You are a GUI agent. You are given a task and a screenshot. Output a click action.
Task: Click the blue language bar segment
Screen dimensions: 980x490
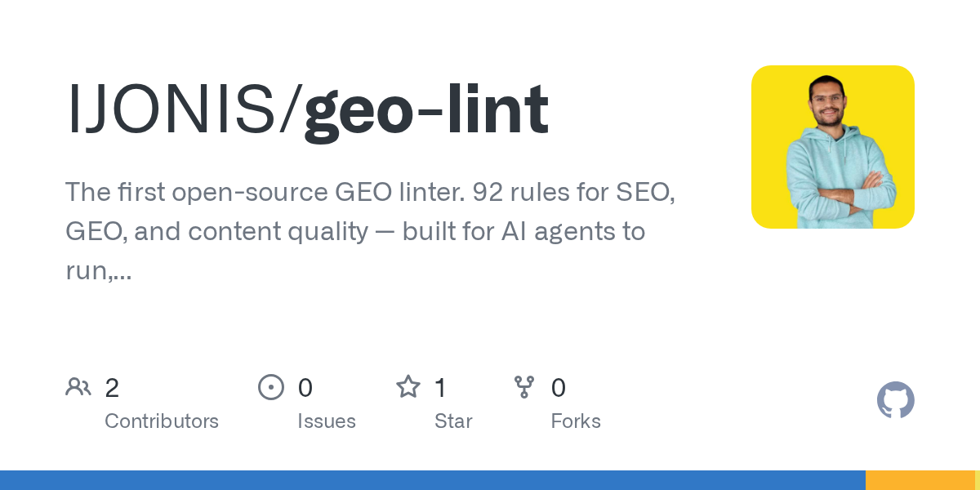pyautogui.click(x=433, y=480)
